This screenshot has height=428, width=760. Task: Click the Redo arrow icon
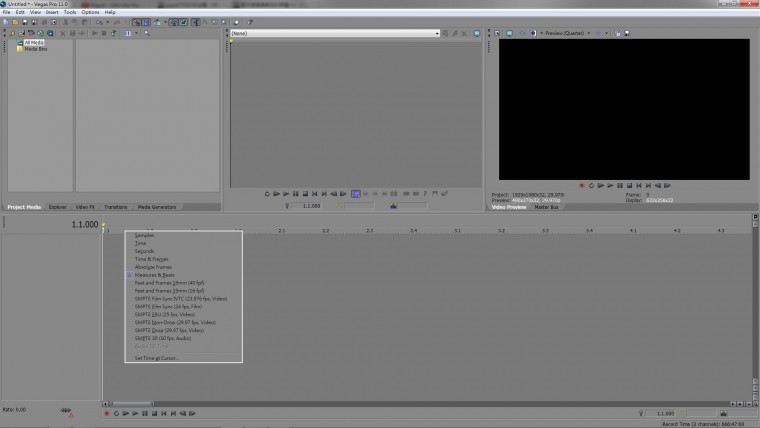point(117,22)
